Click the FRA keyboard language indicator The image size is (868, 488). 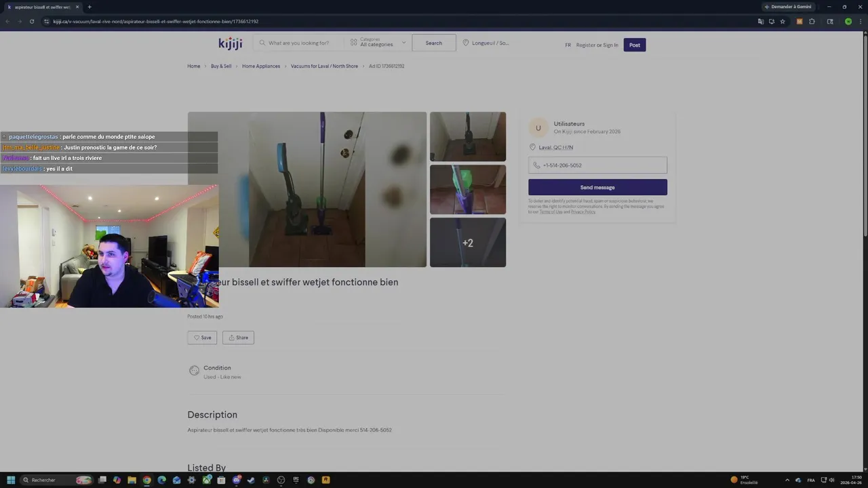811,480
